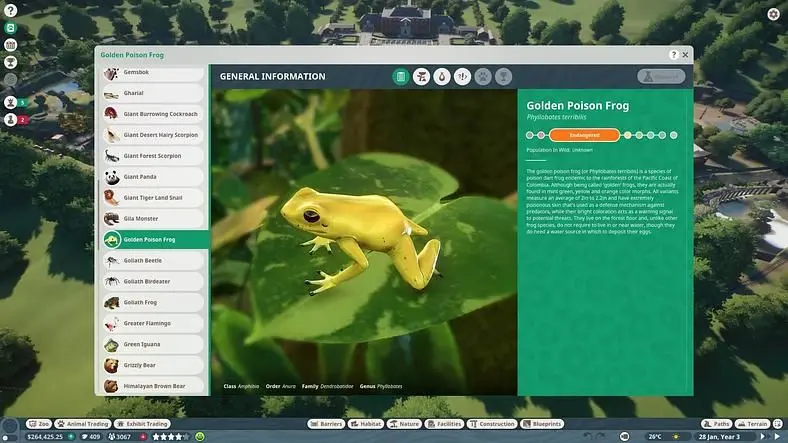This screenshot has height=443, width=788.
Task: Select Giant Desert Hairy Scorpion entry
Action: click(x=153, y=135)
